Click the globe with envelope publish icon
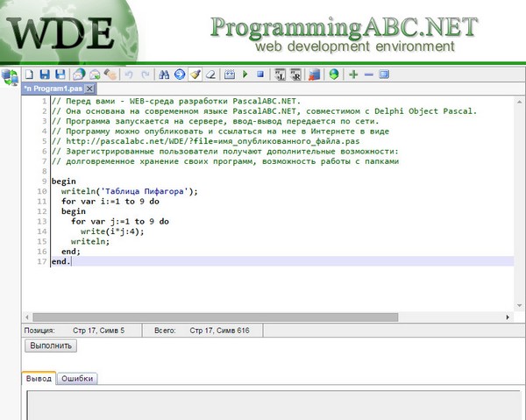 (79, 75)
